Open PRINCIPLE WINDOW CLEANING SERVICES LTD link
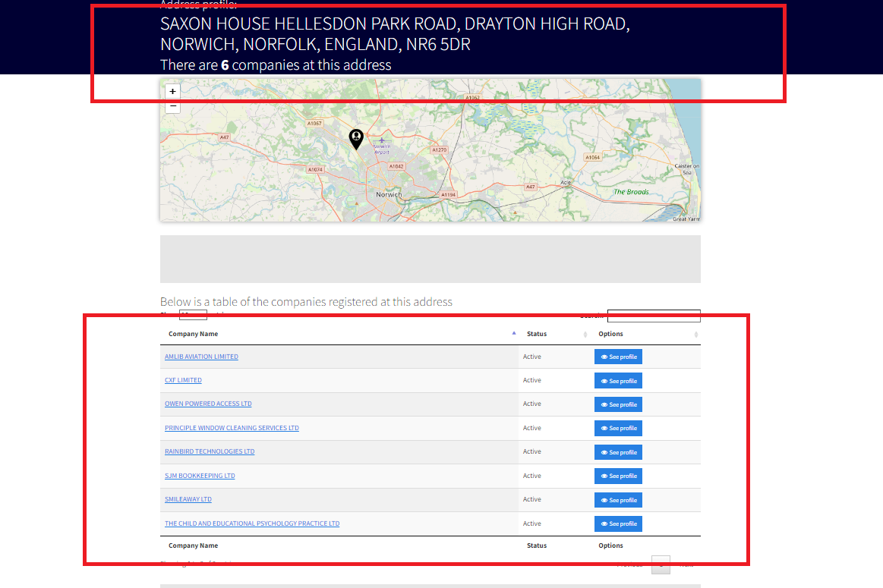Screen dimensions: 883x588 [x=232, y=428]
